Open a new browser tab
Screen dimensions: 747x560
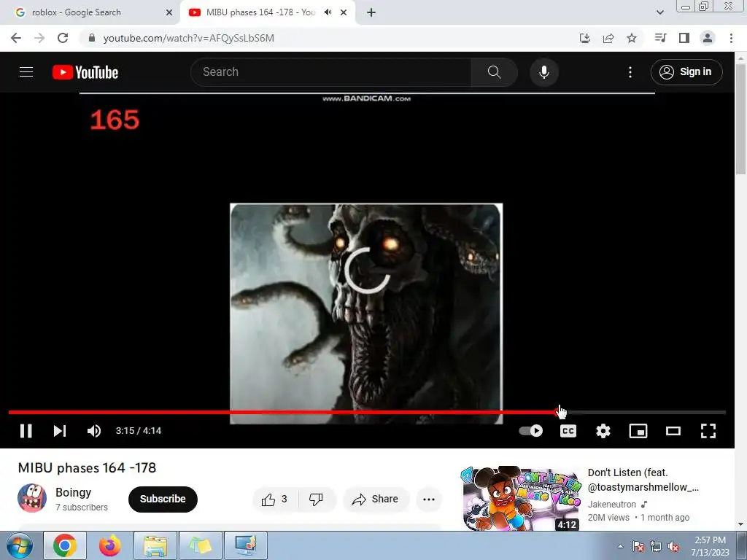point(371,12)
